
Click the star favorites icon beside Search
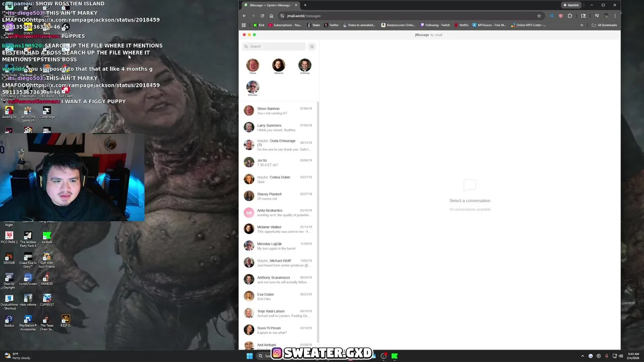tap(311, 46)
